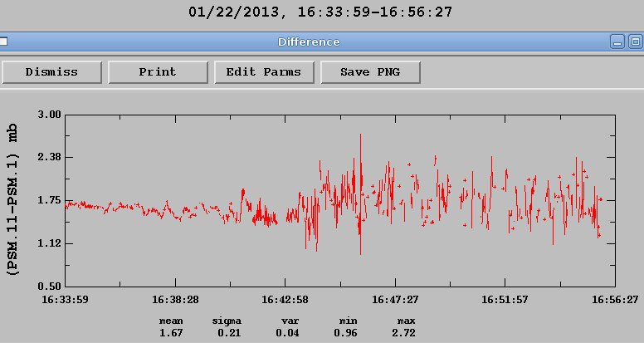
Task: Click the sigma statistic label
Action: tap(227, 321)
